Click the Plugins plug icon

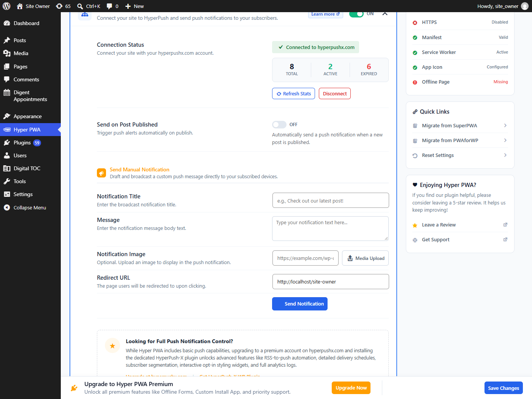coord(7,142)
